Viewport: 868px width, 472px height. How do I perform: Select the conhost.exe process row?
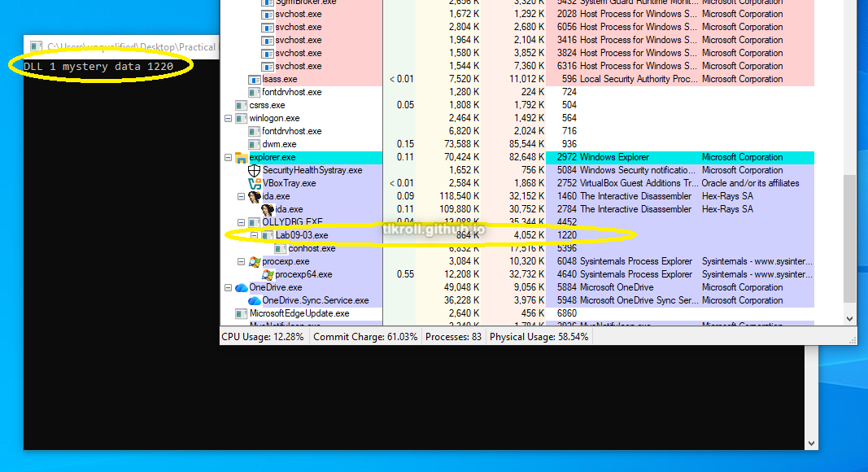312,248
